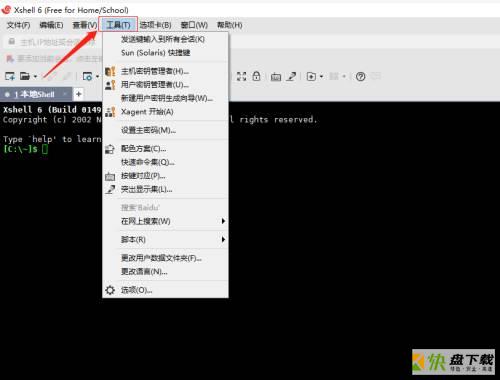Expand the open folder dropdown arrow
Screen dimensions: 500x380
tap(35, 77)
